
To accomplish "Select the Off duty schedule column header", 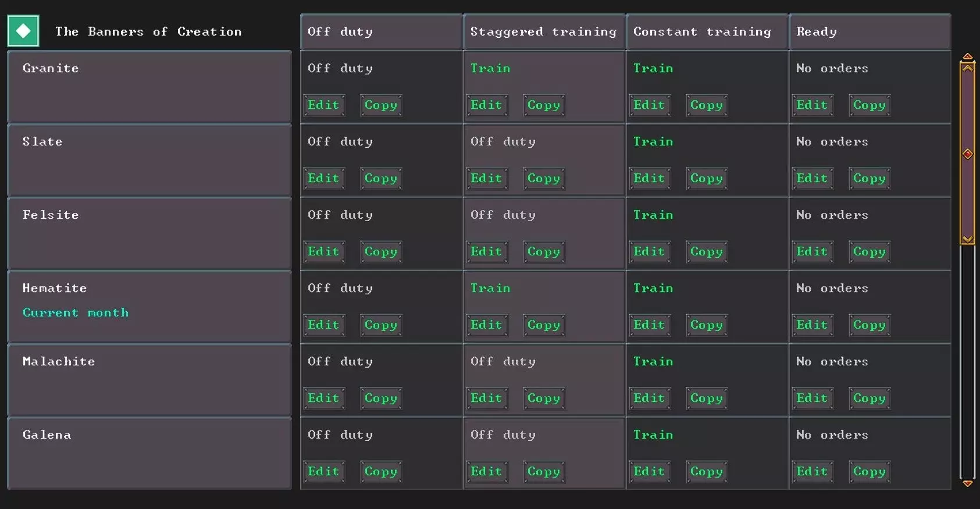I will (x=381, y=31).
